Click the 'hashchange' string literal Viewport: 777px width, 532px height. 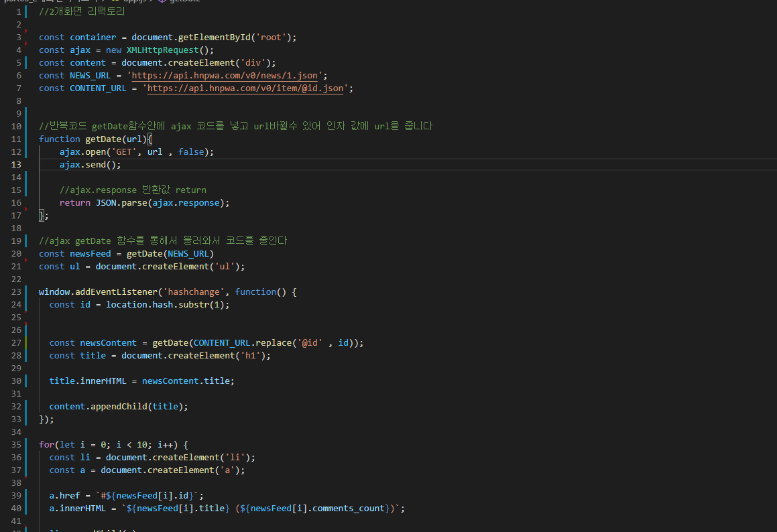point(194,292)
